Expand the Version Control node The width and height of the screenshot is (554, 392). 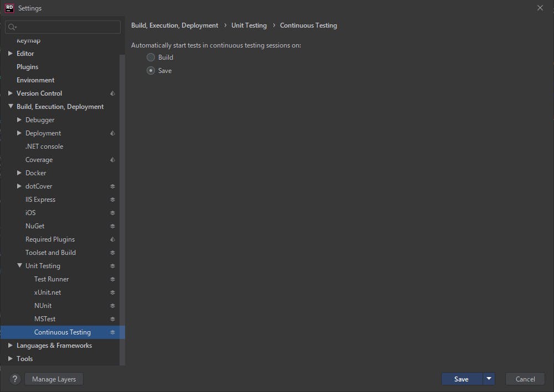click(11, 93)
